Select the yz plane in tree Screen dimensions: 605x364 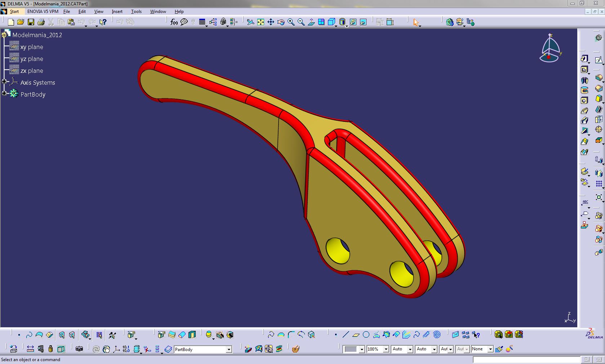click(32, 59)
